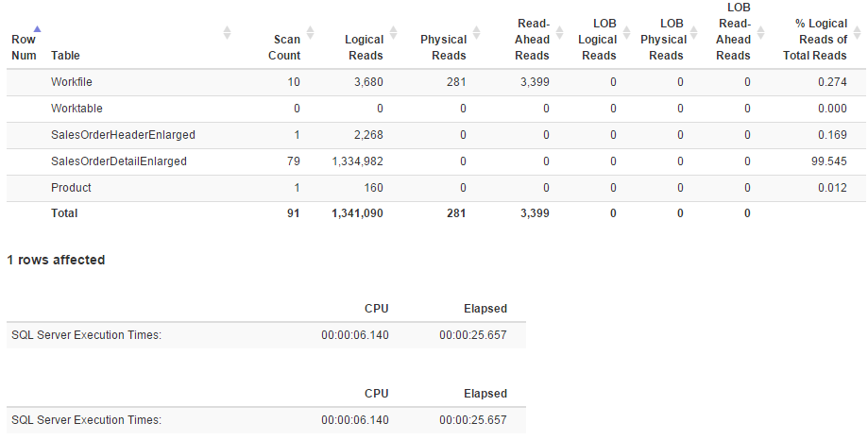Click the Row Num ascending sort arrow

click(x=37, y=29)
